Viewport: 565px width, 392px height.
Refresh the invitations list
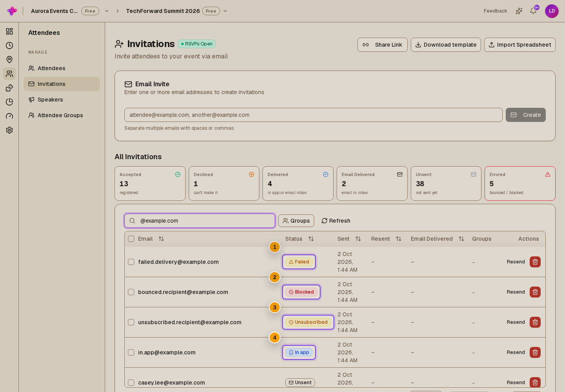336,221
